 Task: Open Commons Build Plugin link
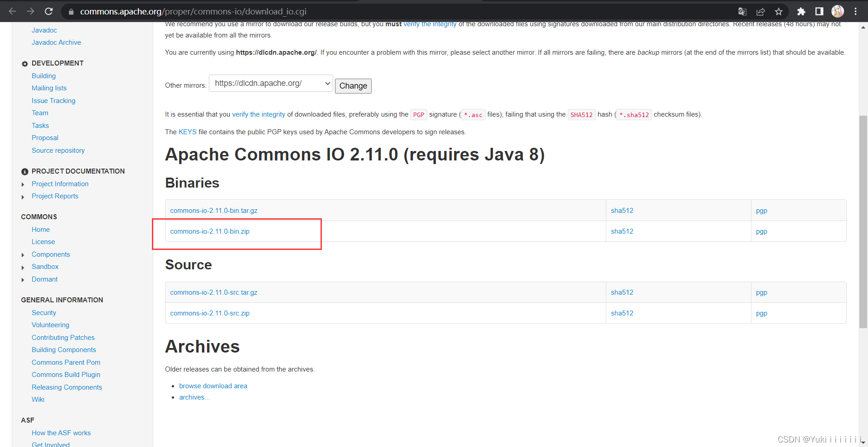[66, 375]
